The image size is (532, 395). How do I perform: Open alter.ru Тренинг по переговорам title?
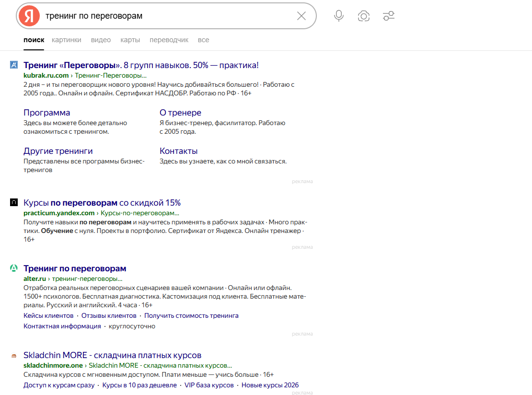click(75, 268)
